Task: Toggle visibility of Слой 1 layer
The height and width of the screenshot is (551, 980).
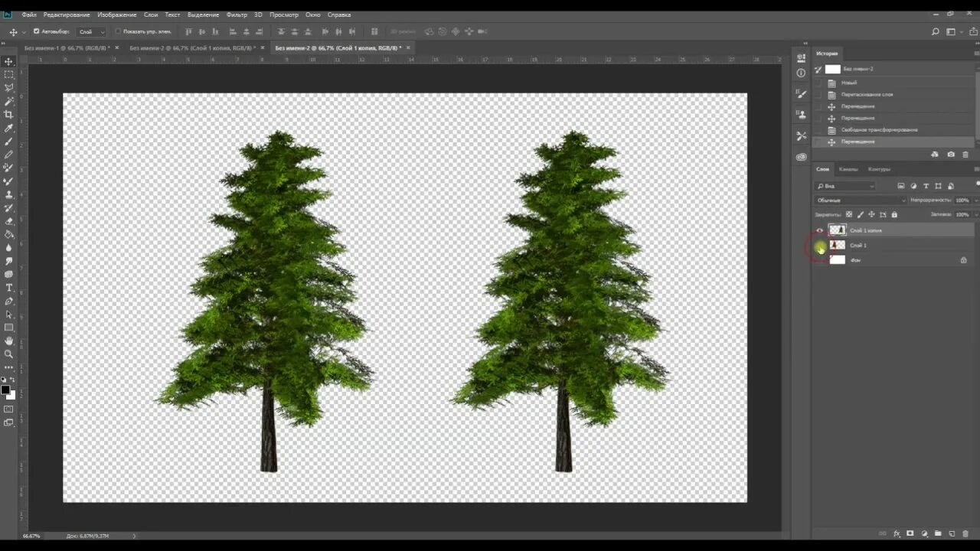Action: click(x=819, y=246)
